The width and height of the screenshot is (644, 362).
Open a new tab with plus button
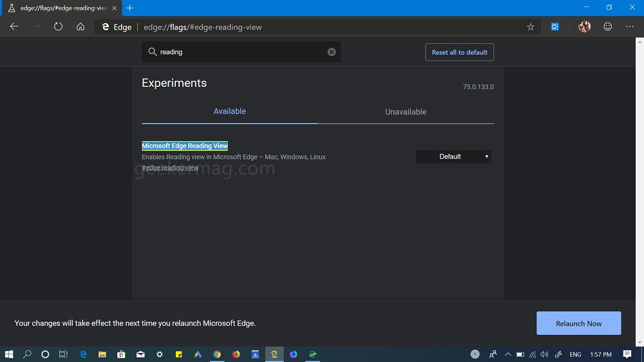click(130, 8)
